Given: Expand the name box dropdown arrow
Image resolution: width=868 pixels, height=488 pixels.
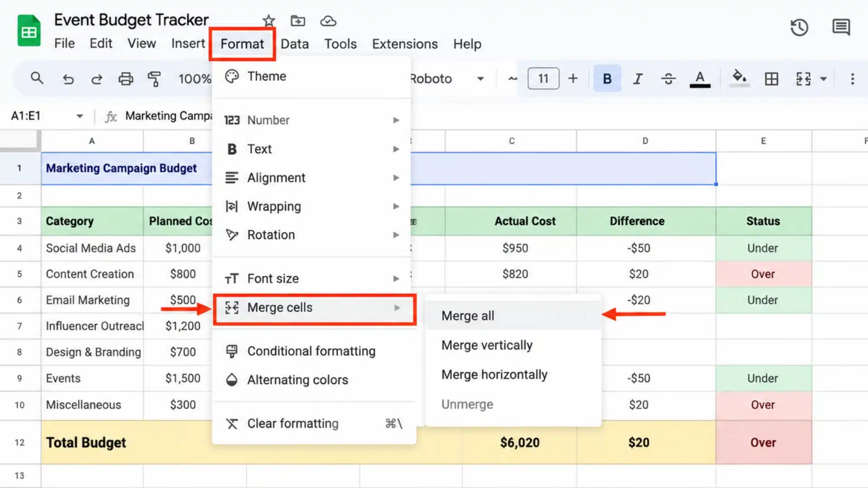Looking at the screenshot, I should click(x=80, y=116).
